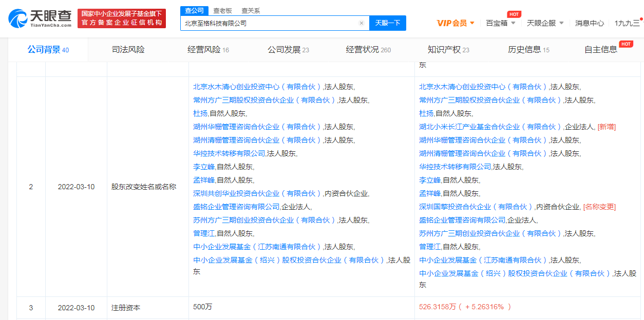Open 李立峰 in the post-change shareholder list
Screen dimensions: 644x320
[430, 180]
